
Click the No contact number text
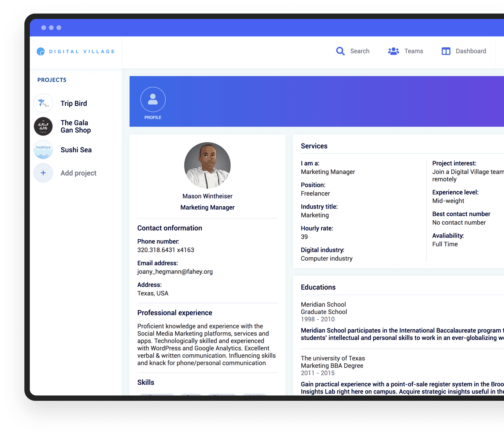459,222
